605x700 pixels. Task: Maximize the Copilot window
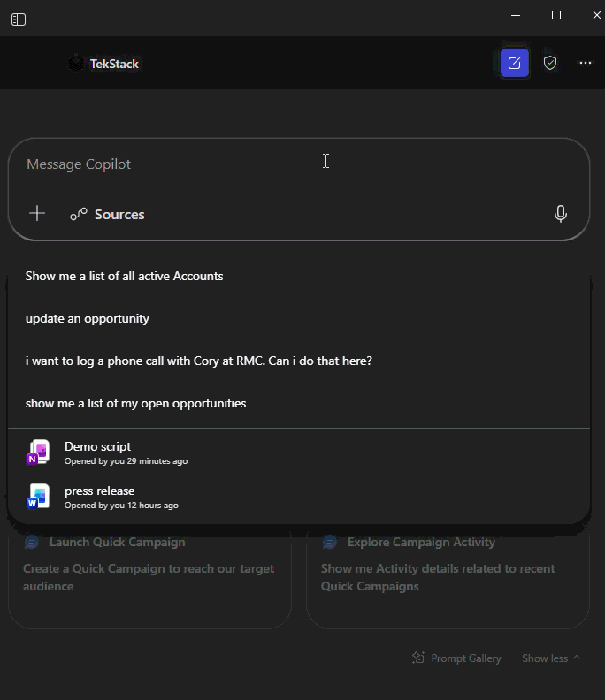pos(556,16)
